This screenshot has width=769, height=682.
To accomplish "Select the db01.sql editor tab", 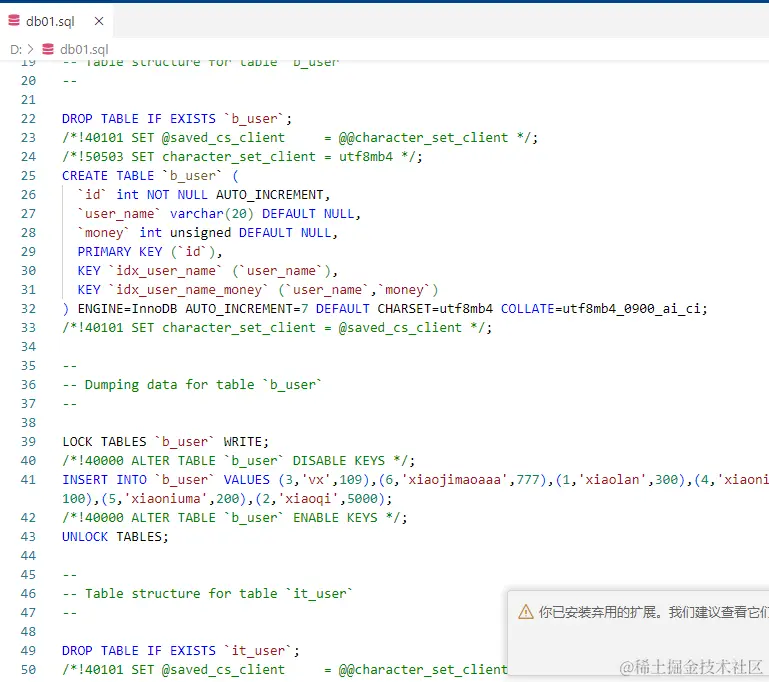I will coord(56,21).
